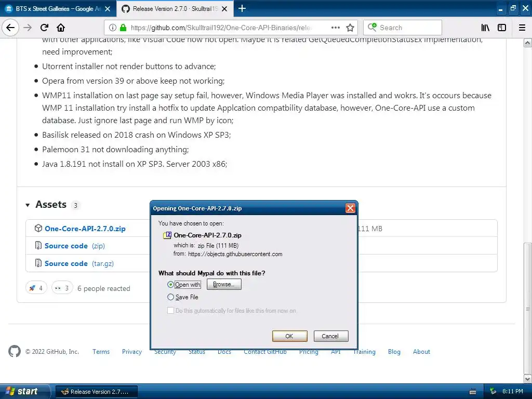Click the vertical scrollbar thumb
532x399 pixels.
[528, 308]
